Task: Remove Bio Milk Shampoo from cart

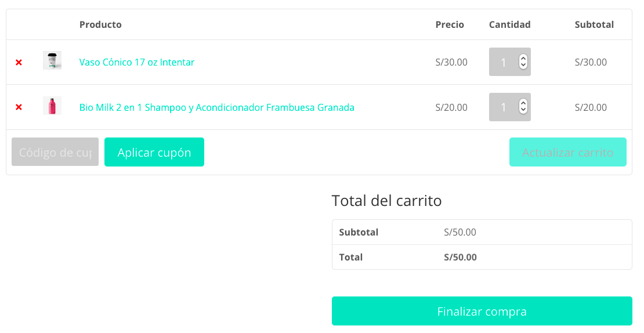Action: [19, 107]
